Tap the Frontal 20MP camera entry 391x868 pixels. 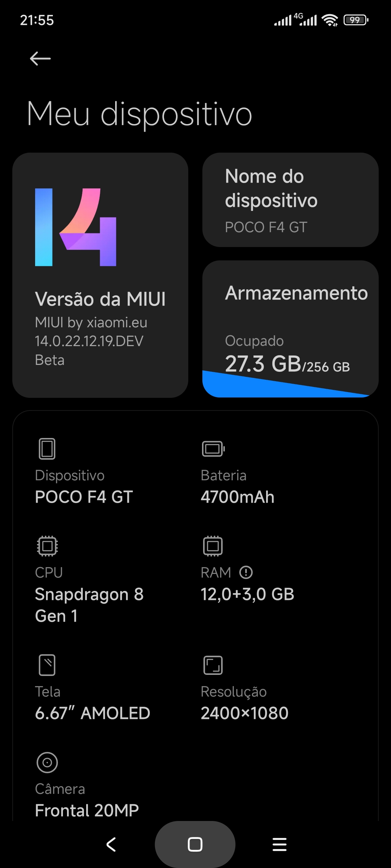coord(87,810)
